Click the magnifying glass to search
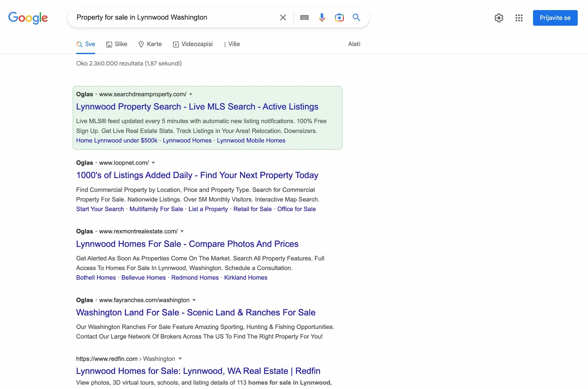The width and height of the screenshot is (588, 389). tap(356, 17)
